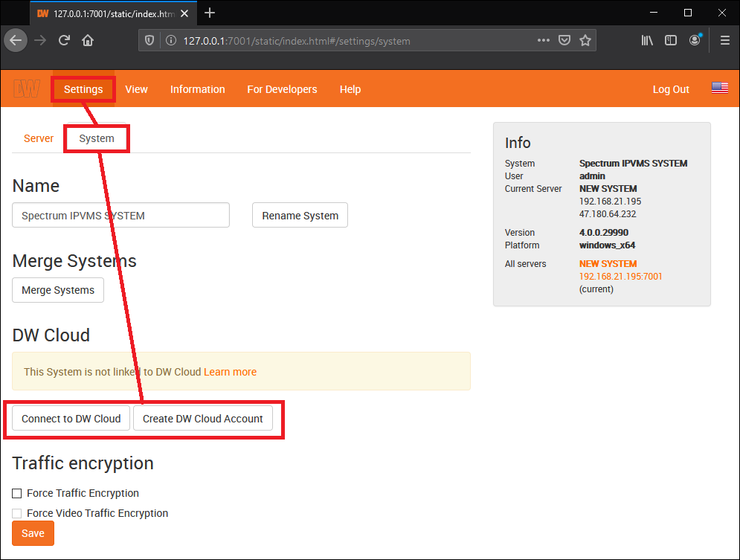Open the Firefox hamburger menu
This screenshot has width=740, height=560.
point(724,40)
